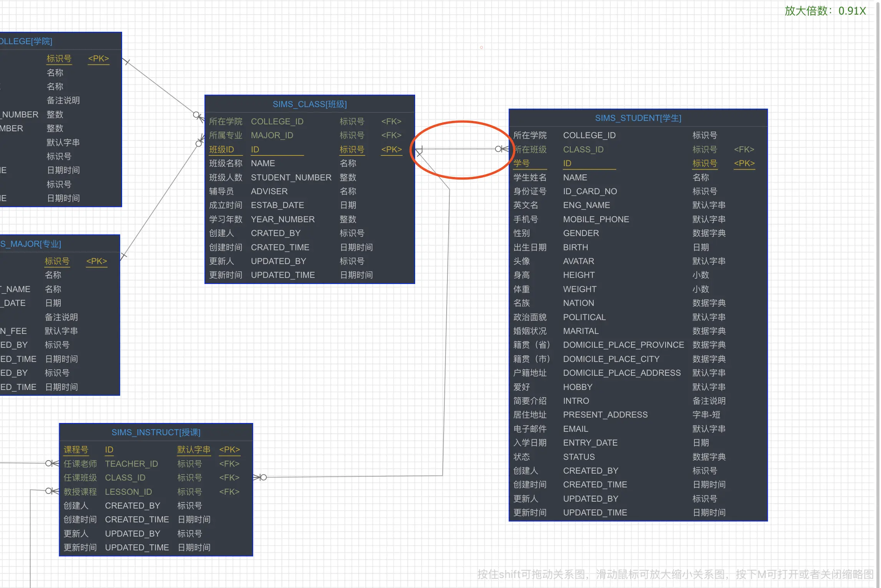The width and height of the screenshot is (881, 588).
Task: Click the 学号 primary key label
Action: tap(521, 163)
